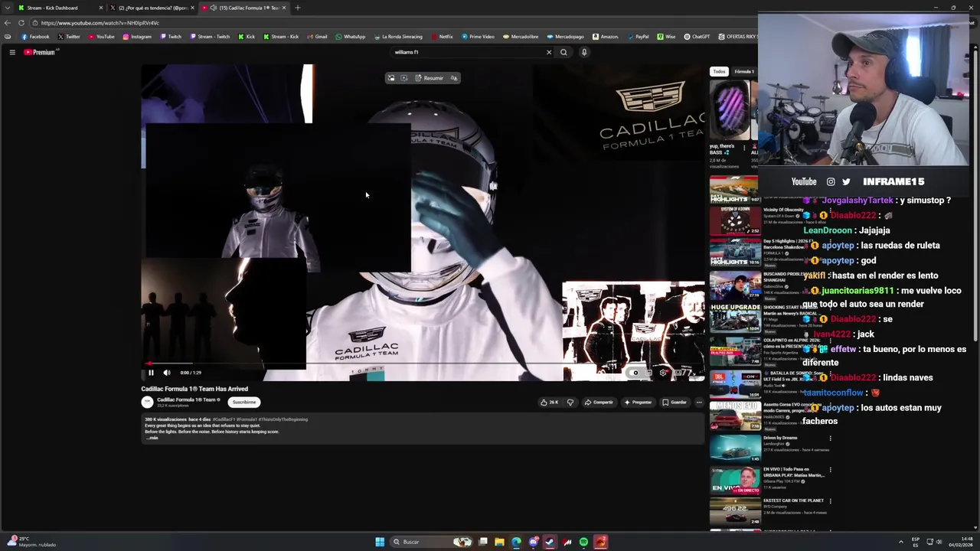Open player settings gear icon
The height and width of the screenshot is (551, 980).
663,373
